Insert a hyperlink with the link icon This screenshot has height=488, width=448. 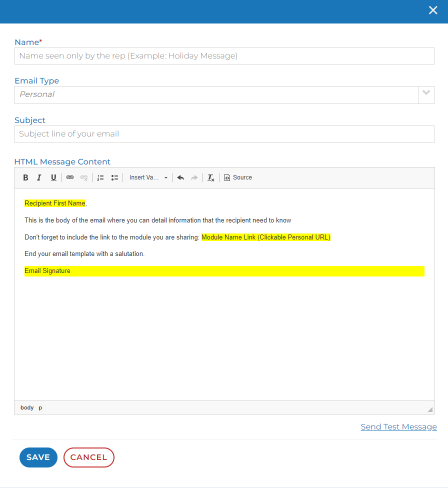tap(70, 177)
